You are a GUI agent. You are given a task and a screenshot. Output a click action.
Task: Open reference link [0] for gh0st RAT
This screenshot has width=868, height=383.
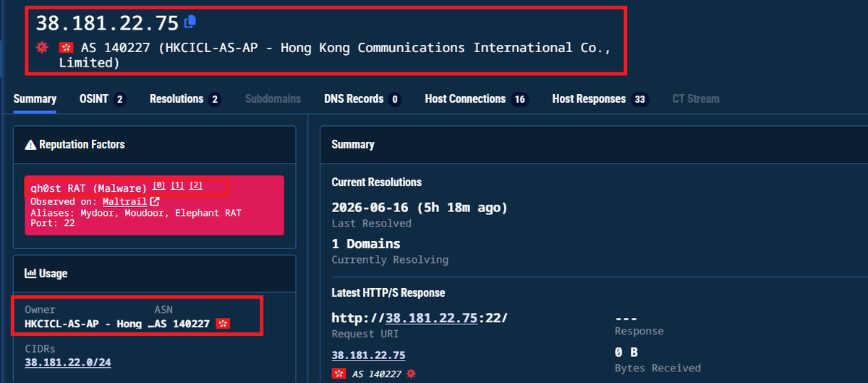point(159,185)
